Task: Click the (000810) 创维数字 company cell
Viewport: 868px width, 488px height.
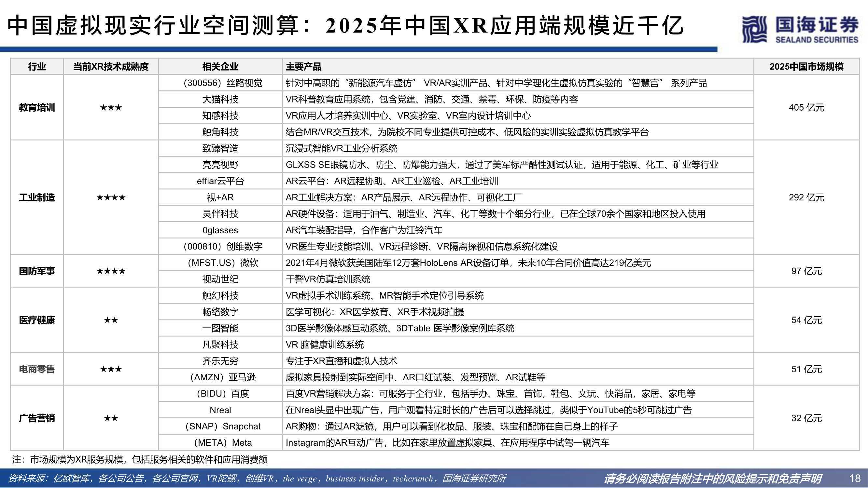Action: click(x=220, y=246)
